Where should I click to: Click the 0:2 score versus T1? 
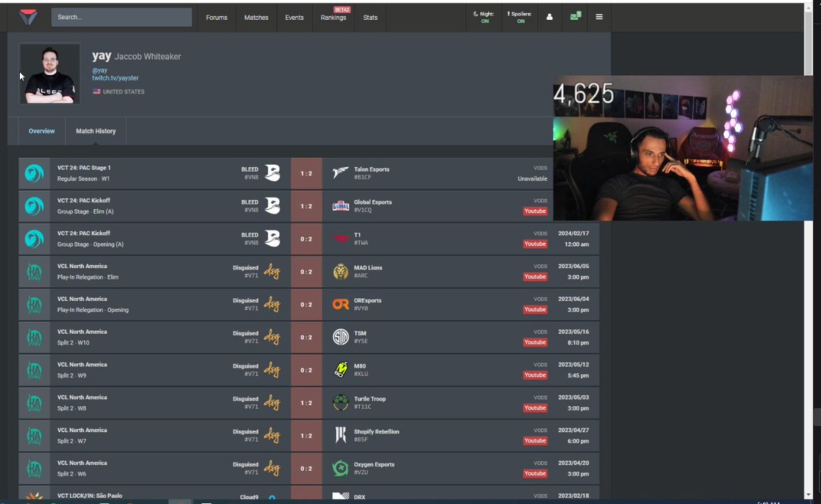tap(306, 239)
